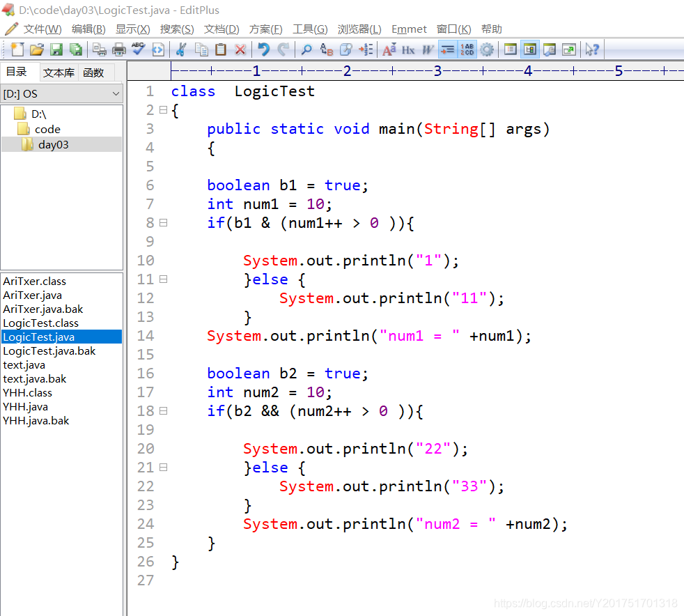Run the ABC spell check icon
The image size is (684, 616).
pyautogui.click(x=139, y=49)
